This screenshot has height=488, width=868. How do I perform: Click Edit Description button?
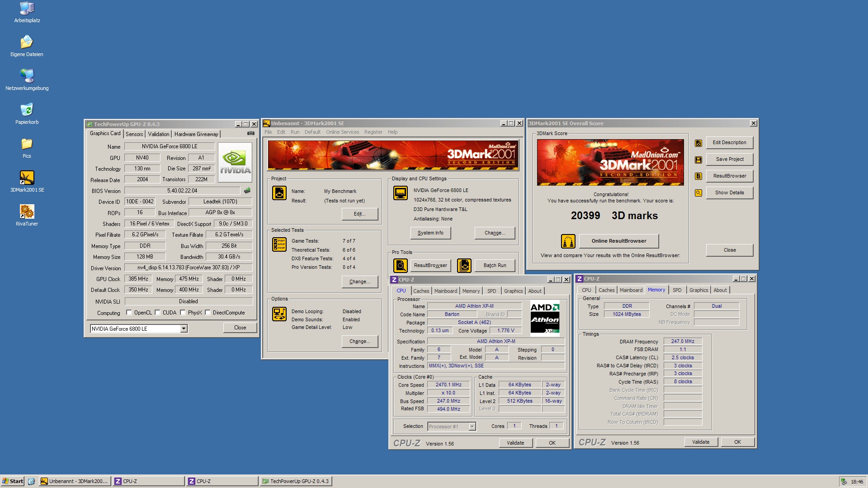tap(730, 142)
